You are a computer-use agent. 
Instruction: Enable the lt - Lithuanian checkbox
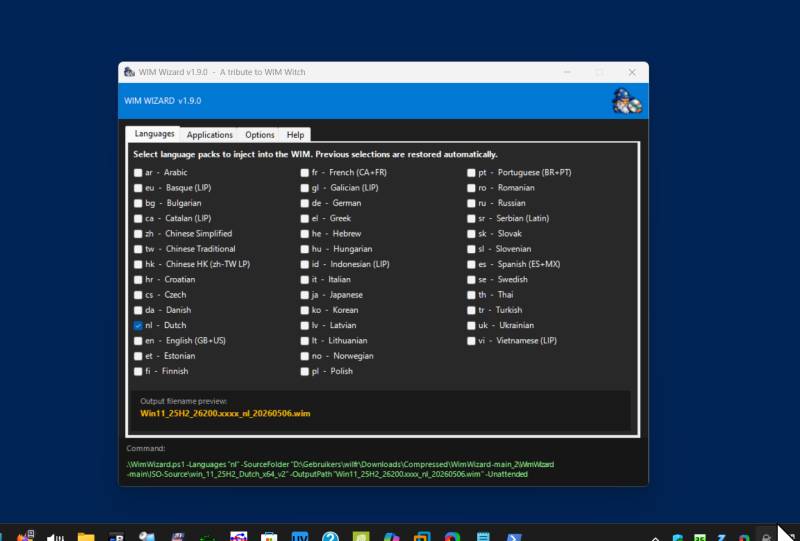pyautogui.click(x=305, y=341)
